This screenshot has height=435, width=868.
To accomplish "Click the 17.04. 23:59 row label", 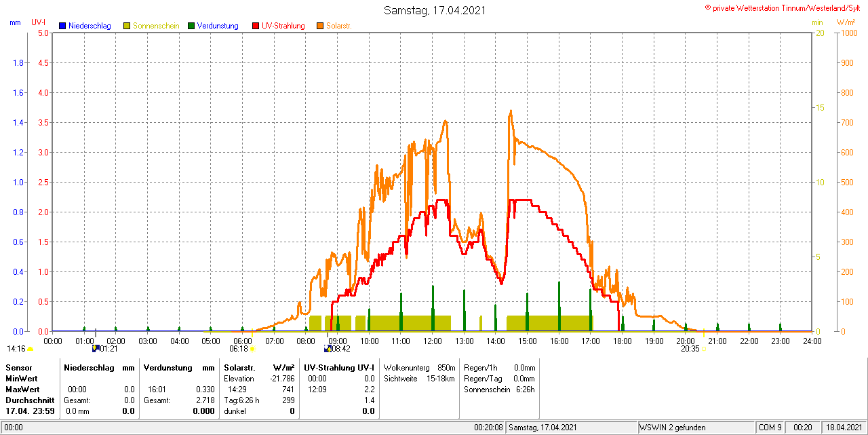I will [30, 411].
